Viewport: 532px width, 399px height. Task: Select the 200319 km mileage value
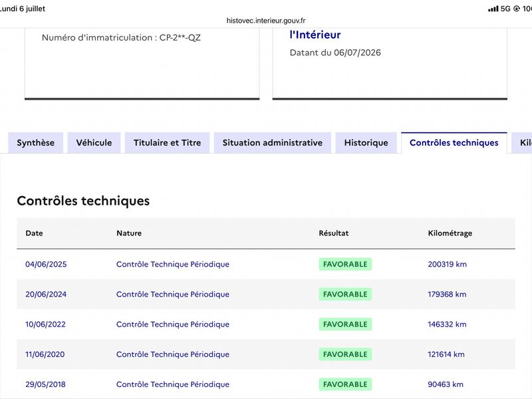[447, 264]
